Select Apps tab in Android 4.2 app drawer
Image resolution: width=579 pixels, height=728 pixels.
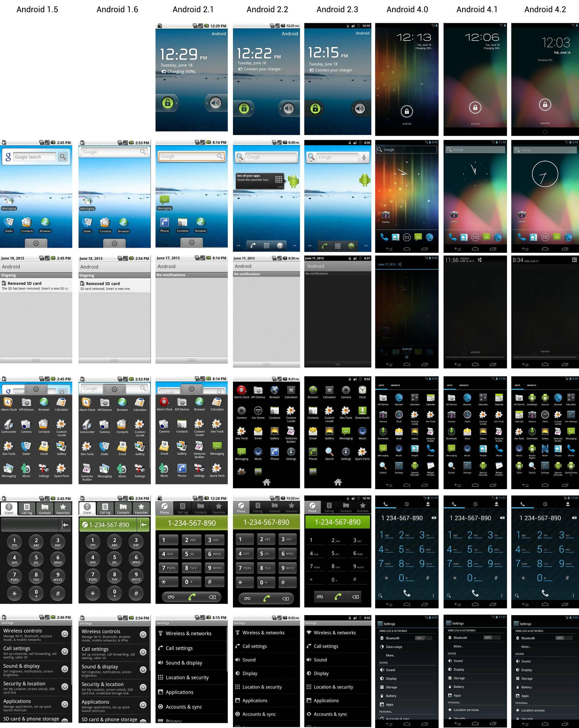point(518,385)
